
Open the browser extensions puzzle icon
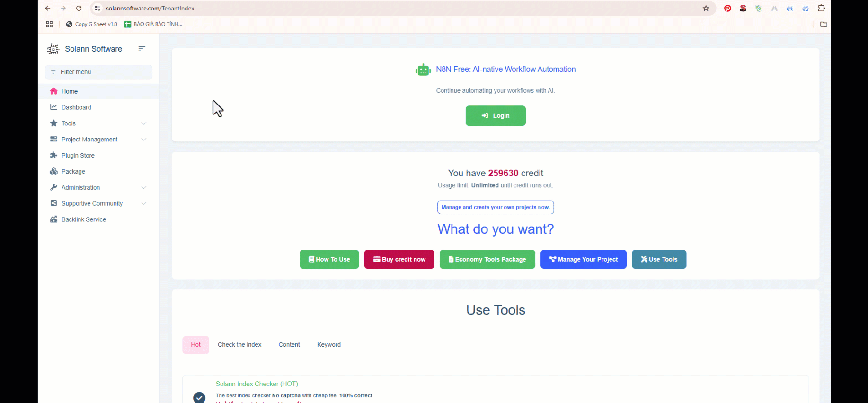(x=821, y=8)
